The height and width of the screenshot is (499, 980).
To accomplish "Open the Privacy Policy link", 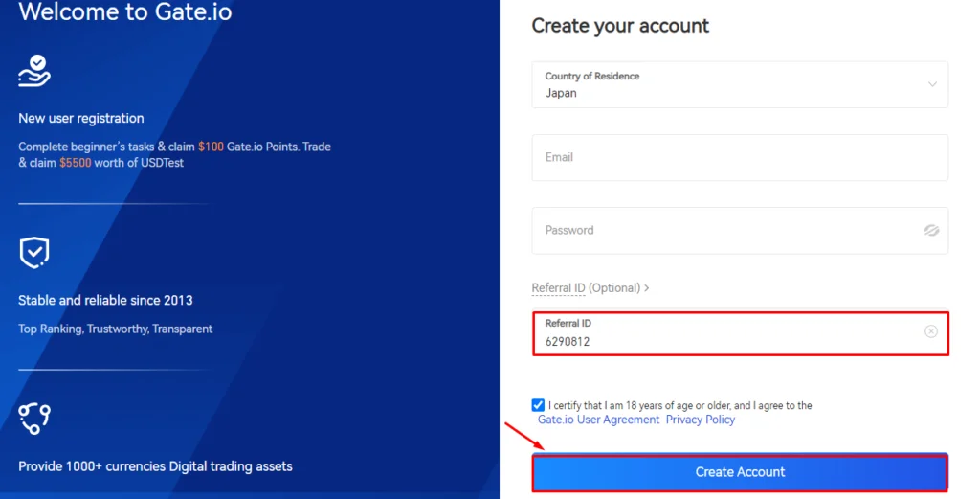I will pyautogui.click(x=700, y=420).
